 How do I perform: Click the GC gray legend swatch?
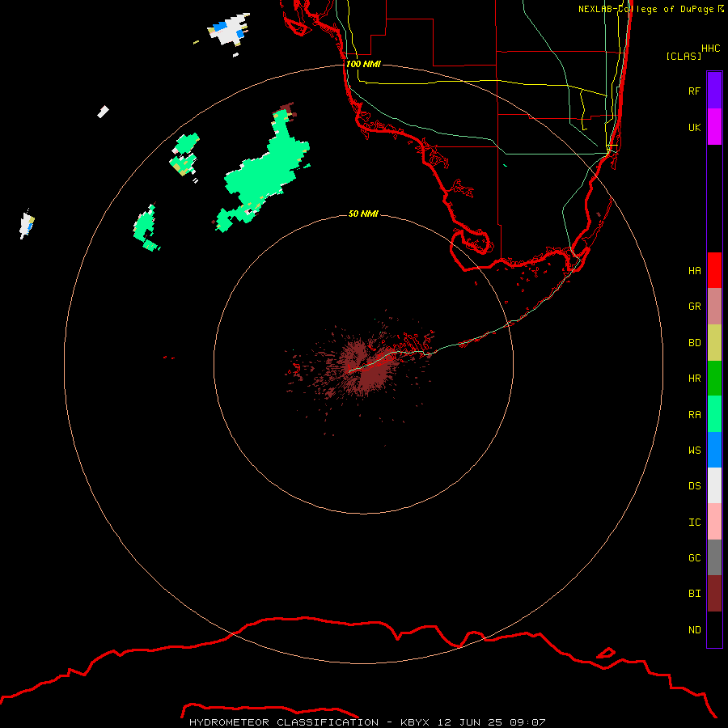[x=714, y=557]
